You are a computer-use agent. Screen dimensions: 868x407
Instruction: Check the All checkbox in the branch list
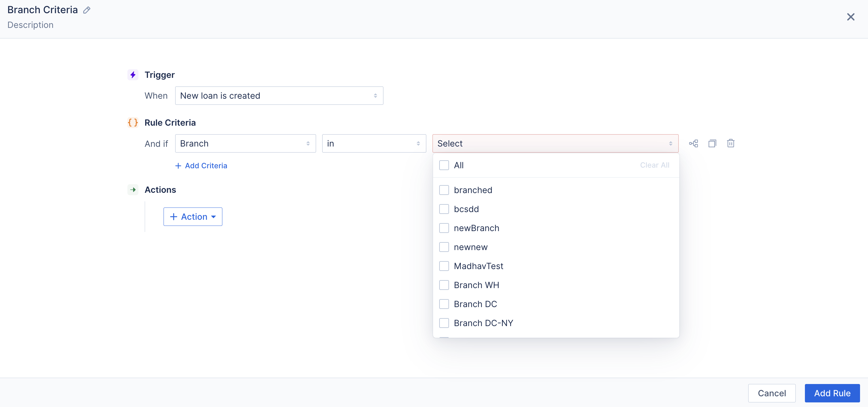point(444,165)
